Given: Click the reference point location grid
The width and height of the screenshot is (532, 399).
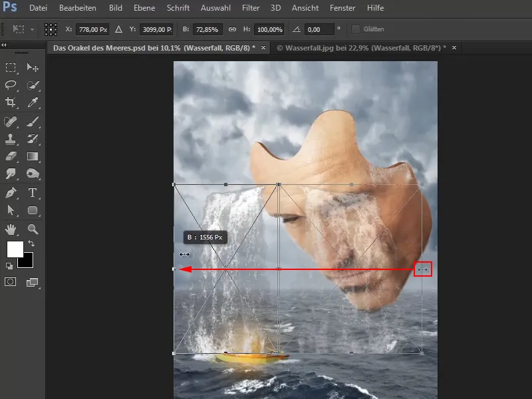Looking at the screenshot, I should [51, 29].
